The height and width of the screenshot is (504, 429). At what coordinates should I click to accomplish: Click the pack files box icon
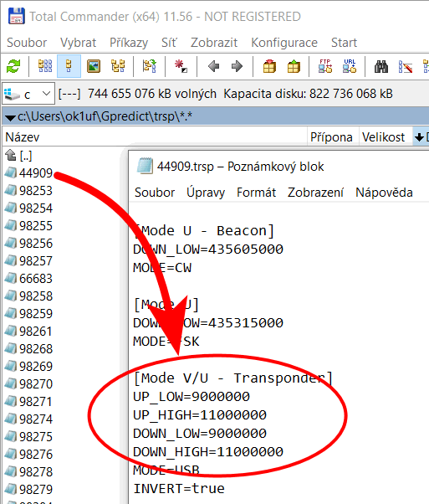269,66
